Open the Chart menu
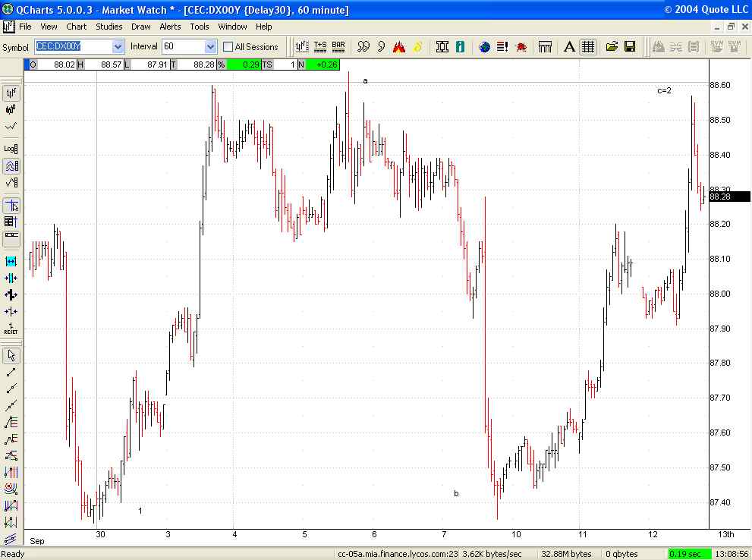 [x=76, y=27]
